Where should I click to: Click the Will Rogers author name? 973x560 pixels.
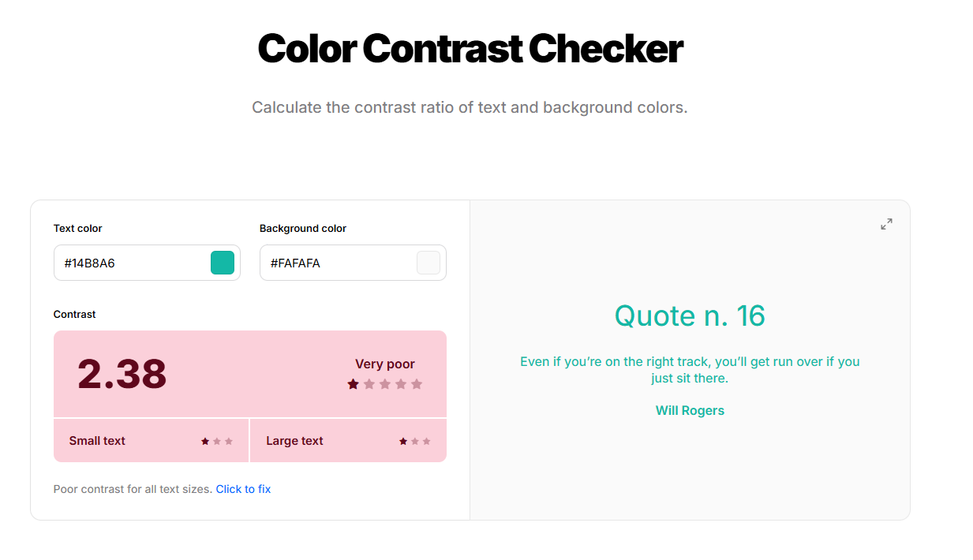690,410
